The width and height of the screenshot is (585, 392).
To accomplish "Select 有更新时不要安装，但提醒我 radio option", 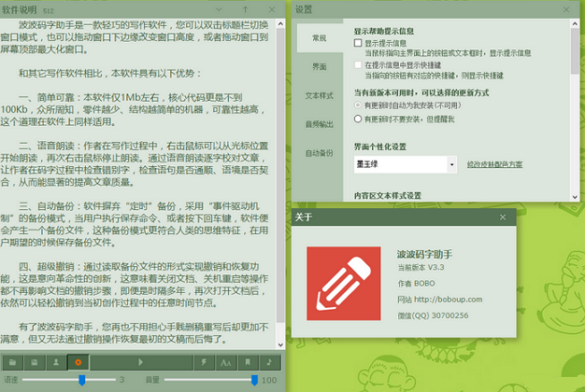I will 358,119.
